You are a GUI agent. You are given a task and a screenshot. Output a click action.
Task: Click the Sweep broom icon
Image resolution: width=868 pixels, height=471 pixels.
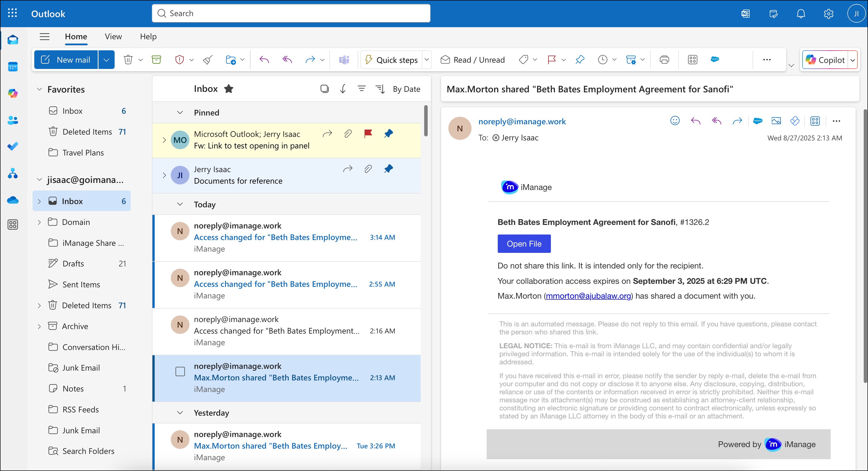click(207, 60)
